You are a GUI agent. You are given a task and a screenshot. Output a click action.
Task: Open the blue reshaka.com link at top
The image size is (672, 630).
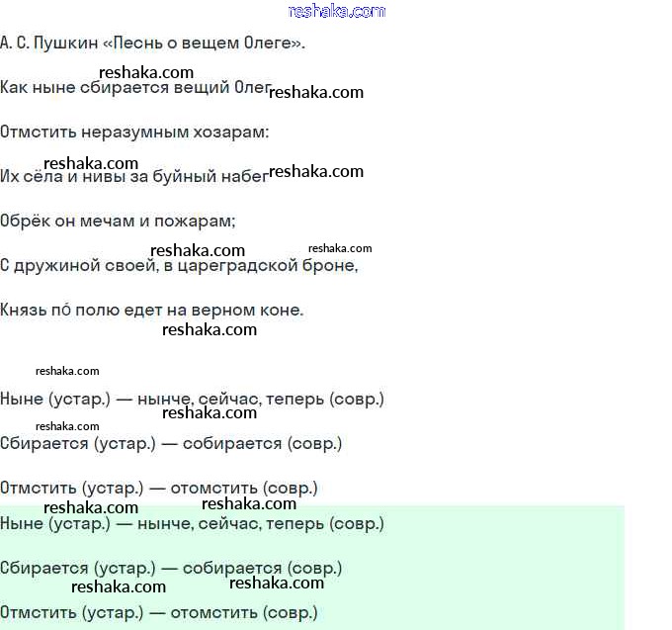coord(336,11)
